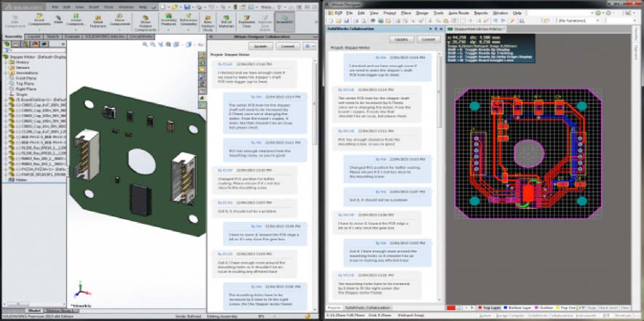This screenshot has height=321, width=644.
Task: Open the Assembly Features dropdown arrow
Action: pyautogui.click(x=168, y=28)
